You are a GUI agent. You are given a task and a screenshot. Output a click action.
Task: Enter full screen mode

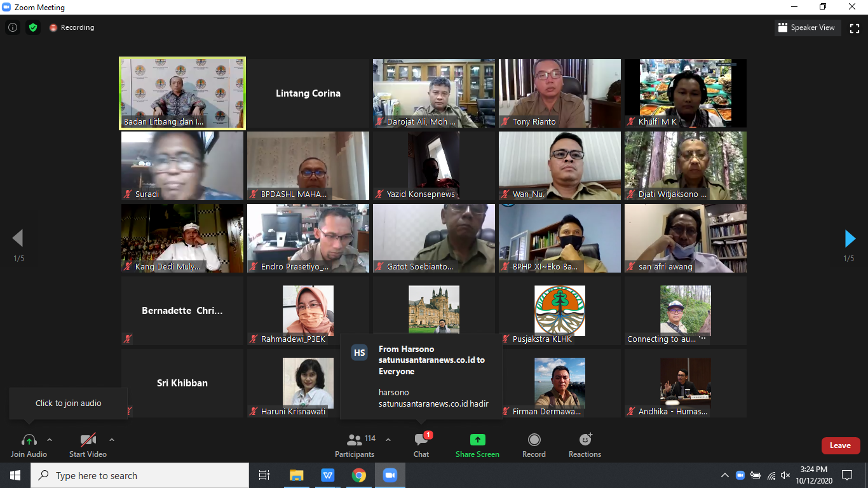pyautogui.click(x=855, y=28)
